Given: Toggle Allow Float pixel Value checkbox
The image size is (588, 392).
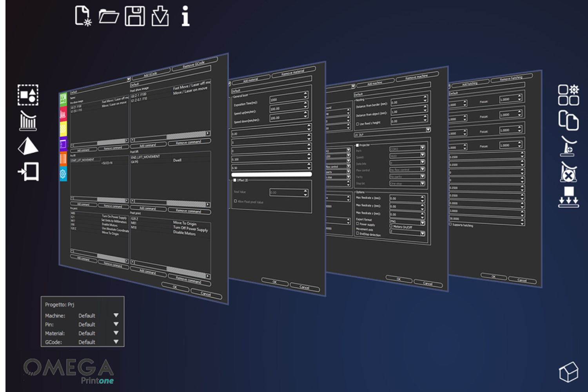Looking at the screenshot, I should [x=235, y=201].
